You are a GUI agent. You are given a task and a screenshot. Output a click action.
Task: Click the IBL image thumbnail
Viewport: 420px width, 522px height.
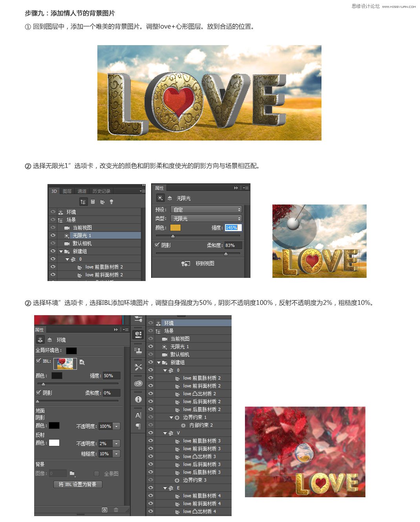(65, 364)
